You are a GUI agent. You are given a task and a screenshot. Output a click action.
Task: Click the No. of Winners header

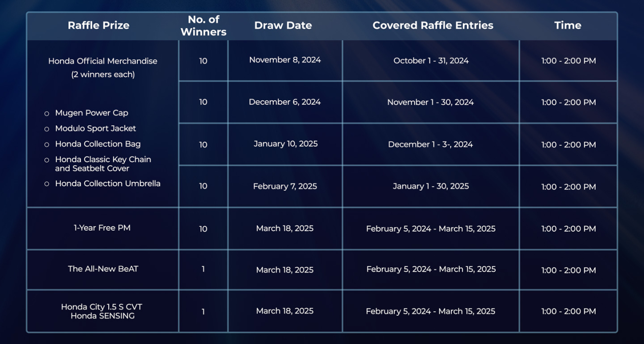point(203,26)
